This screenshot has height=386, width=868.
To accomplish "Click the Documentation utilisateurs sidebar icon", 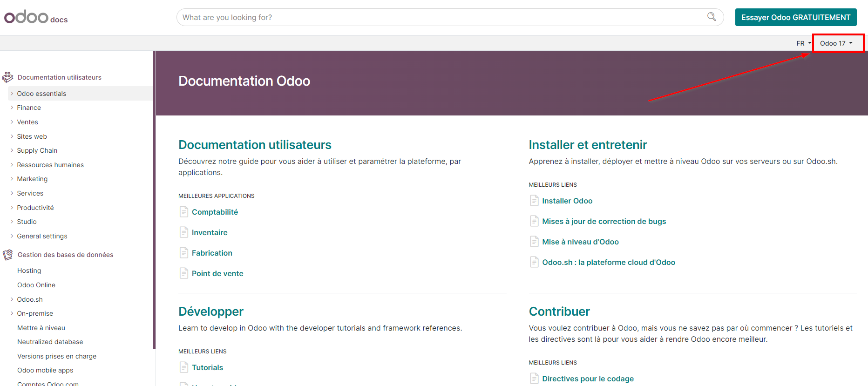I will click(x=7, y=77).
